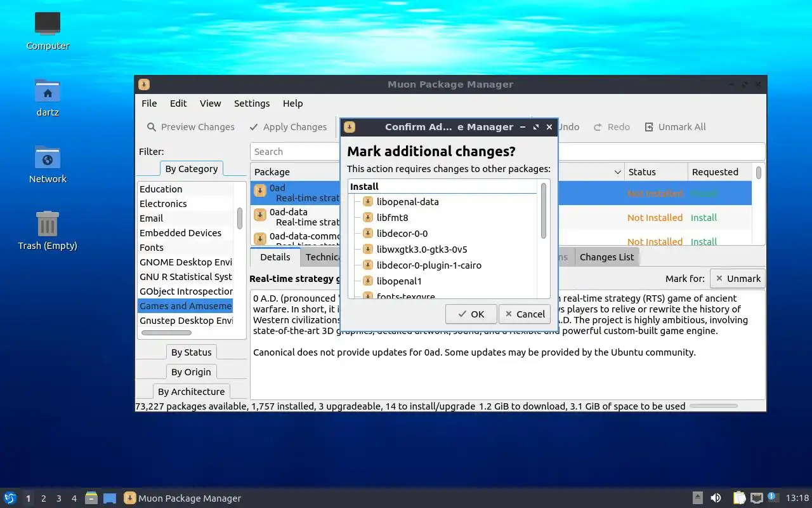Click the libopenal-data package icon
Screen dimensions: 812x508
(367, 202)
